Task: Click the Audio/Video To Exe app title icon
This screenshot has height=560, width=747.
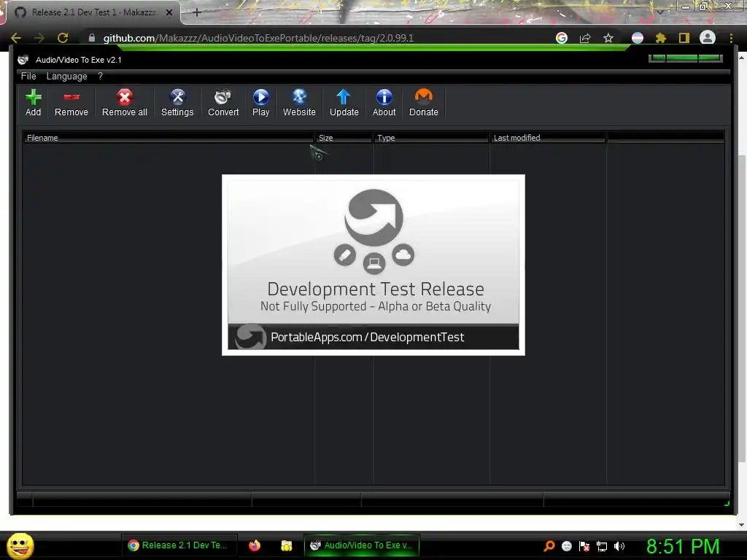Action: (23, 60)
